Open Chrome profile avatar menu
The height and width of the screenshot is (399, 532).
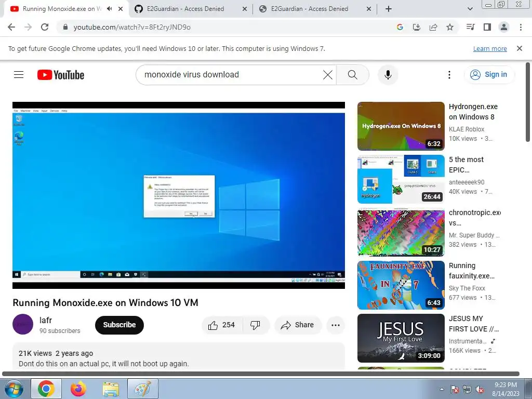point(504,27)
